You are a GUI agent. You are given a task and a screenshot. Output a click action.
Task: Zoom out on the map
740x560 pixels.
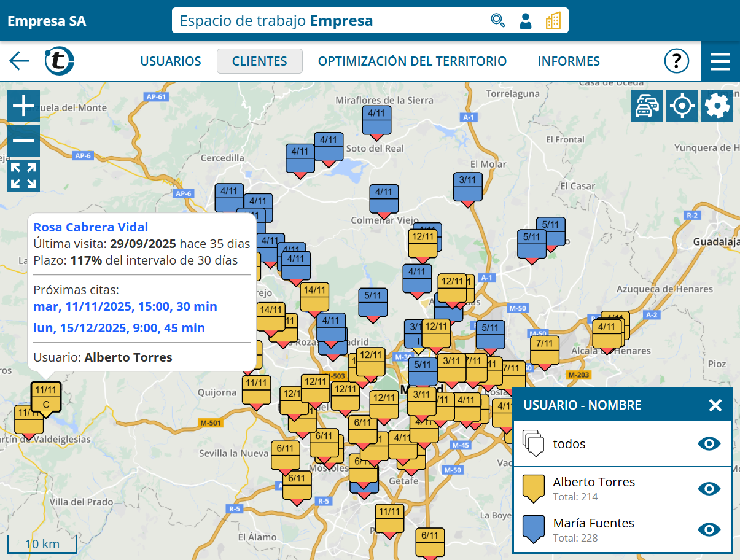24,141
